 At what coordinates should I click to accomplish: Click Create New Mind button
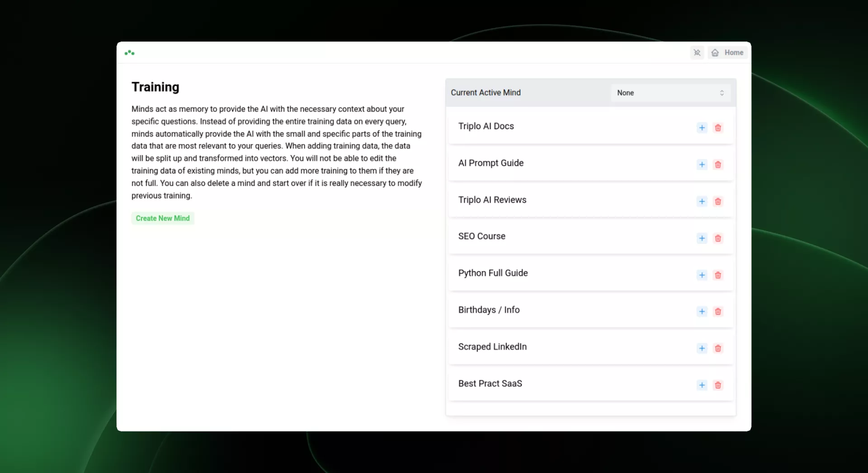(x=163, y=218)
